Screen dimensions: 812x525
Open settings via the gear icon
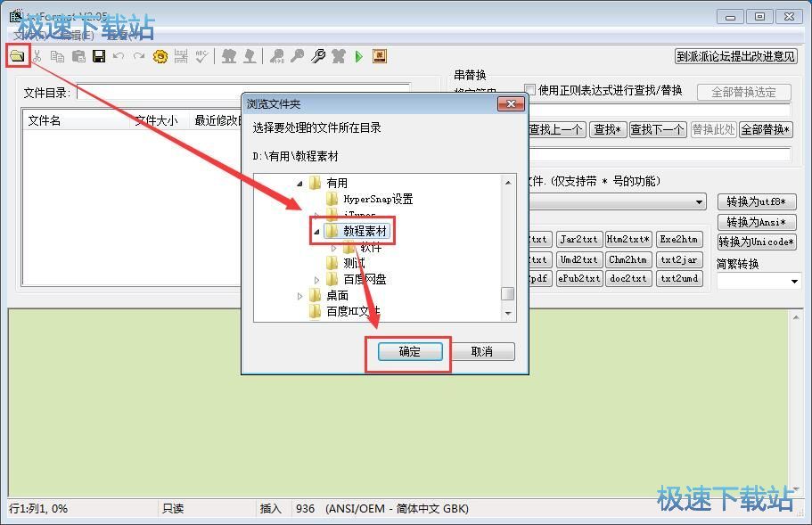tap(160, 55)
